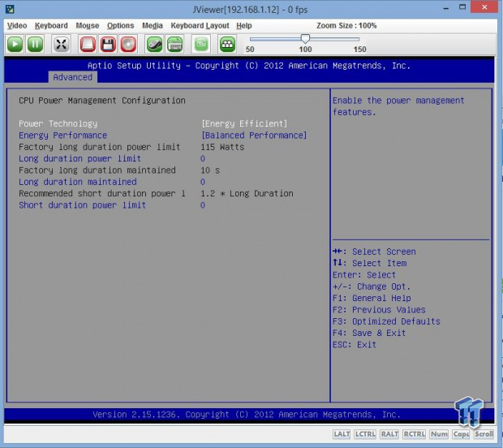Maximize the JViewer window

pyautogui.click(x=462, y=7)
